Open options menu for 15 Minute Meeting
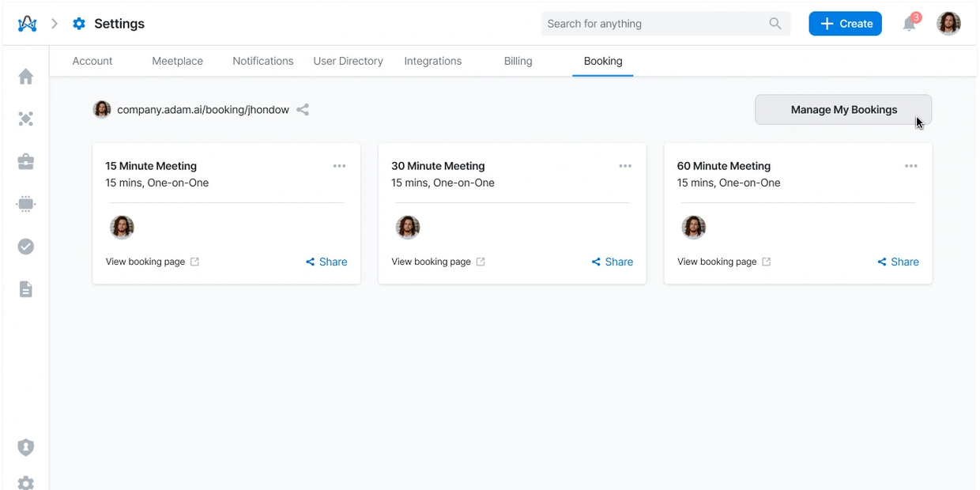The width and height of the screenshot is (980, 490). pyautogui.click(x=339, y=166)
